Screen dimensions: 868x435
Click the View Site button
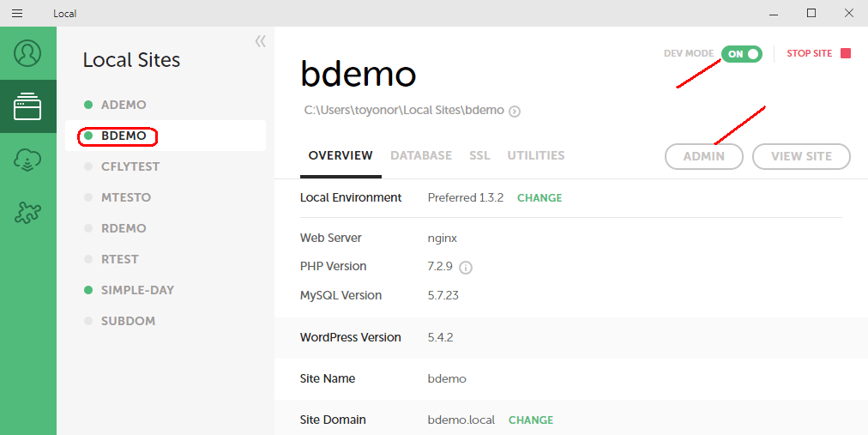(801, 156)
